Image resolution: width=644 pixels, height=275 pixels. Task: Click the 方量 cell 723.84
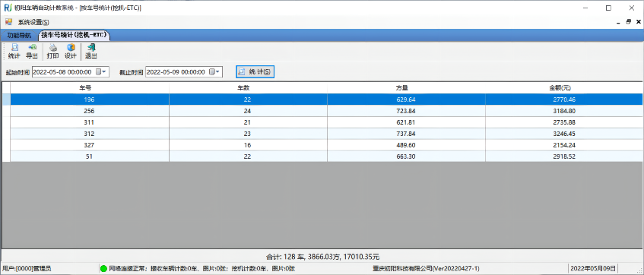[406, 111]
